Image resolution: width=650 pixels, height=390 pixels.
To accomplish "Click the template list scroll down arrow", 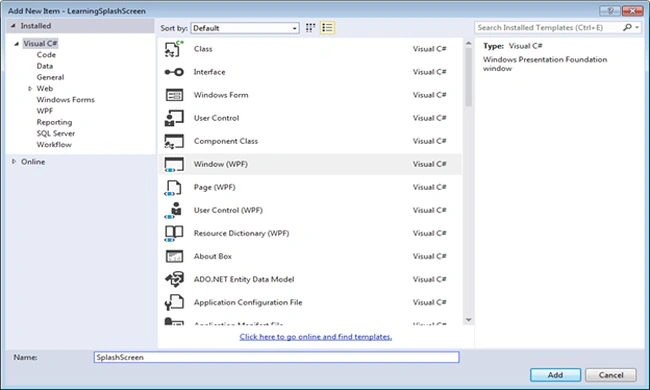I will pos(468,320).
